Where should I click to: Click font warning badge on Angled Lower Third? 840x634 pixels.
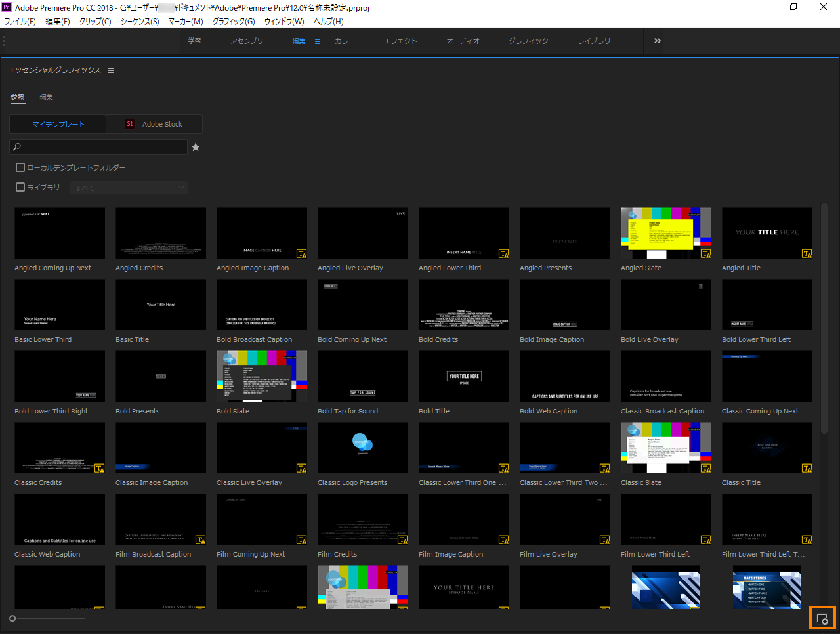pyautogui.click(x=503, y=253)
